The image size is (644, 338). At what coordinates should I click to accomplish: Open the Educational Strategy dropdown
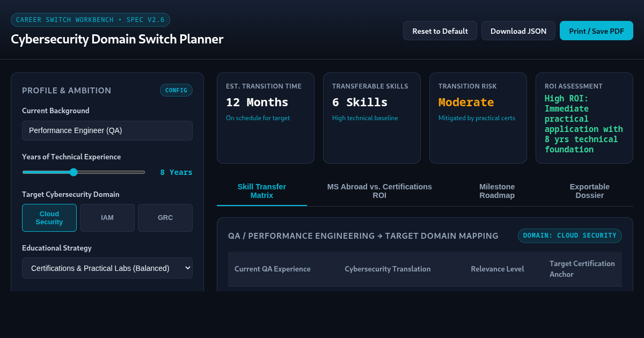[107, 268]
